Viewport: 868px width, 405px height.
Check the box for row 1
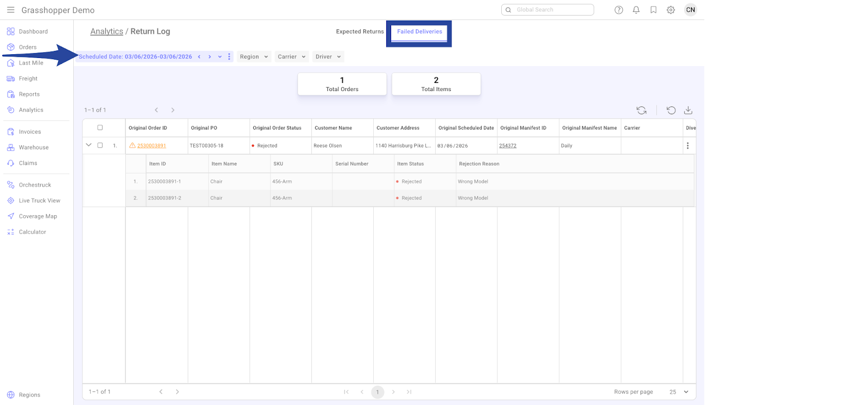pos(100,145)
